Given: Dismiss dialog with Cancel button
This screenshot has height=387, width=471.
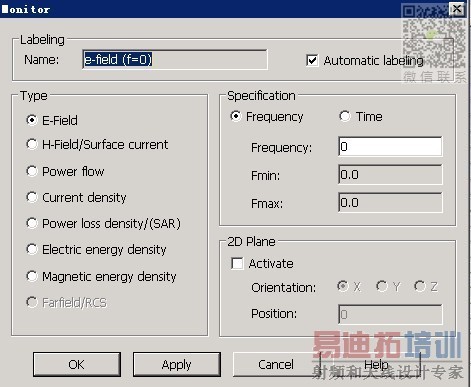Looking at the screenshot, I should click(x=276, y=364).
